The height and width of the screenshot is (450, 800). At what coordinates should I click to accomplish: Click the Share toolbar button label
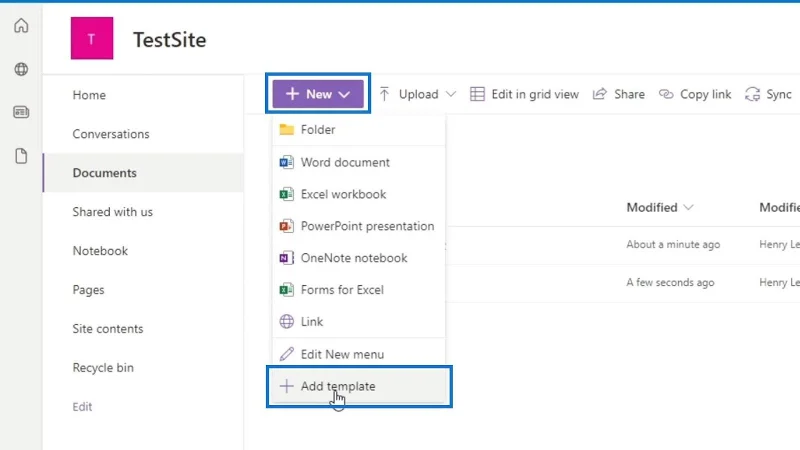click(x=629, y=94)
